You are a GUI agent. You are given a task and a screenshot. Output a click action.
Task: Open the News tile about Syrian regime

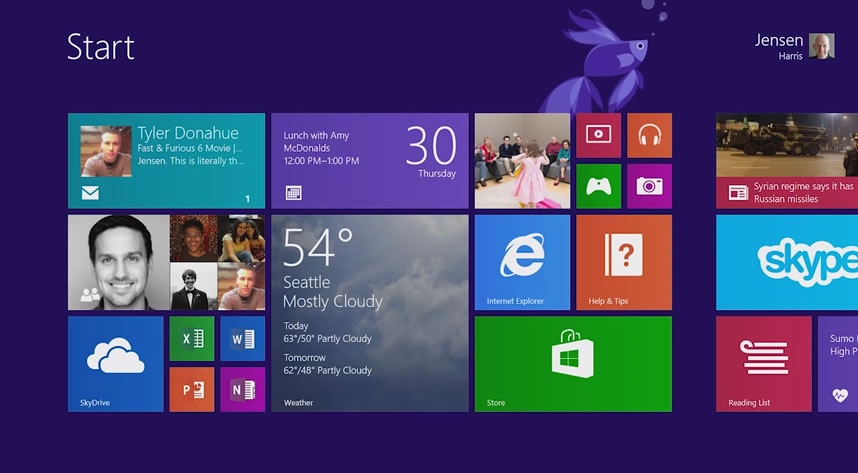click(787, 161)
